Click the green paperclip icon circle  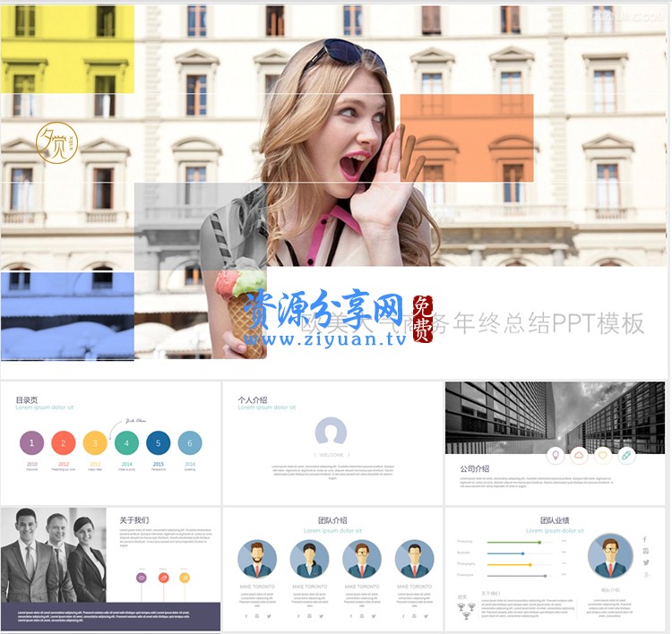pyautogui.click(x=626, y=455)
